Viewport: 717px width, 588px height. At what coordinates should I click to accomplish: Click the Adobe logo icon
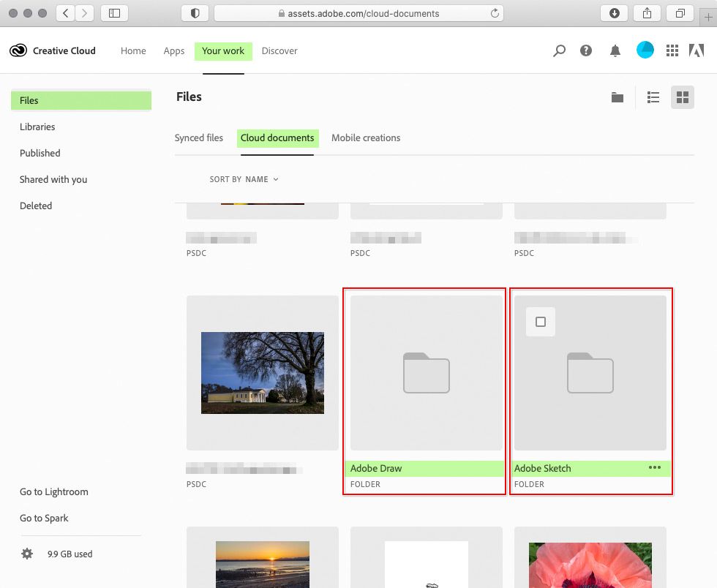(x=697, y=50)
